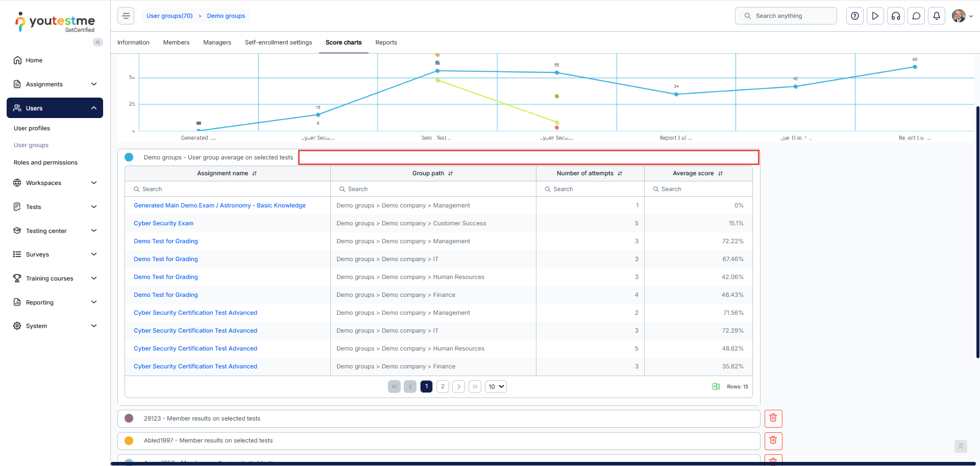
Task: Delete the 29123 member results chart
Action: (773, 418)
